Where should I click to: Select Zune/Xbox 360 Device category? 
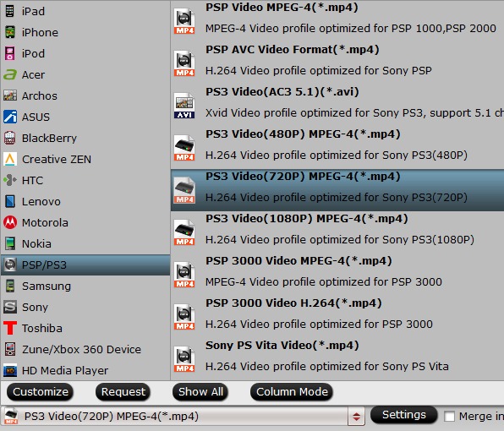[85, 349]
